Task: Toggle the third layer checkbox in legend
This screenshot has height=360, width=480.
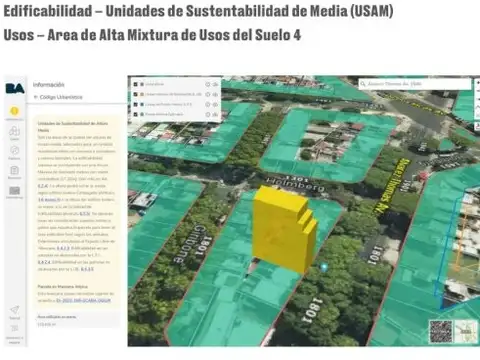Action: click(x=135, y=104)
